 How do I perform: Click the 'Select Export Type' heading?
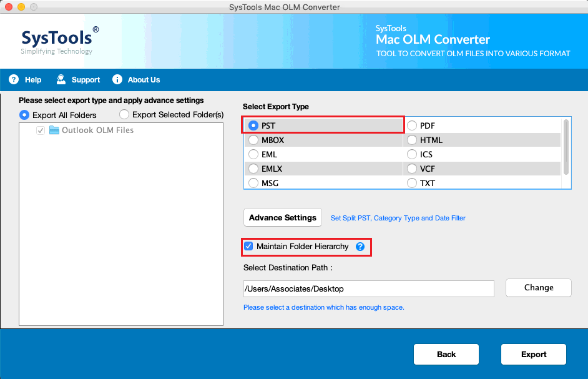point(276,107)
